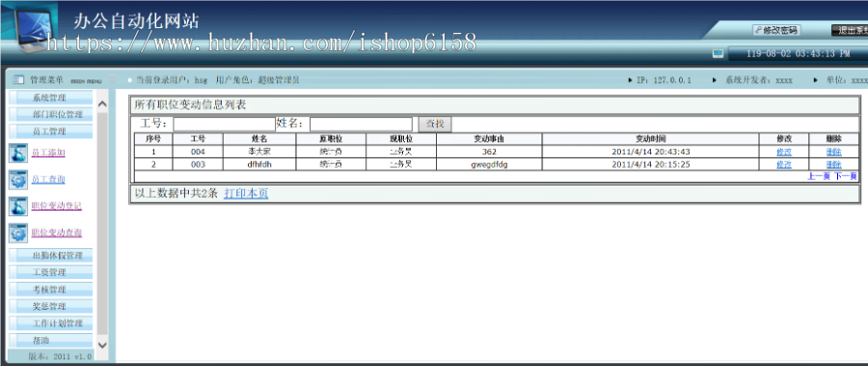868x366 pixels.
Task: Open the 员工管理 menu section
Action: coord(50,131)
